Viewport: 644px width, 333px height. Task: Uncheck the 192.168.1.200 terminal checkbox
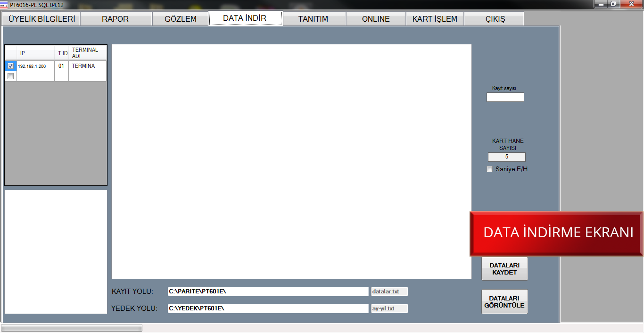point(11,66)
